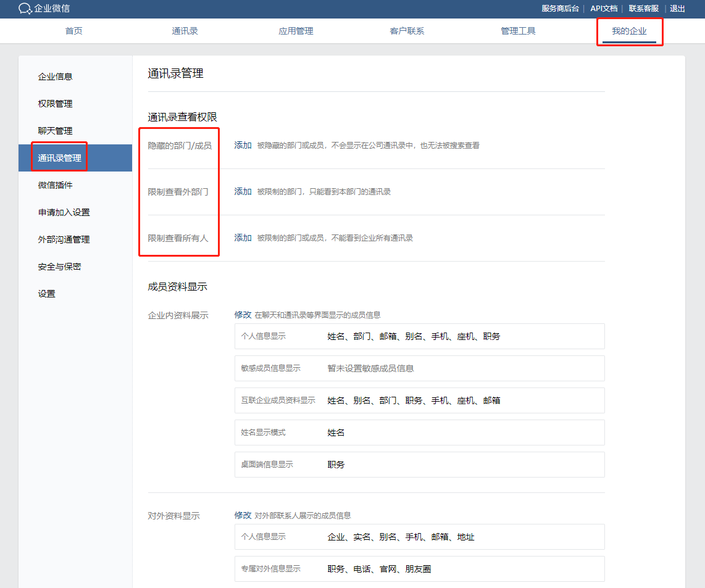The image size is (705, 588).
Task: Open 聊天管理 sidebar item
Action: (x=56, y=131)
